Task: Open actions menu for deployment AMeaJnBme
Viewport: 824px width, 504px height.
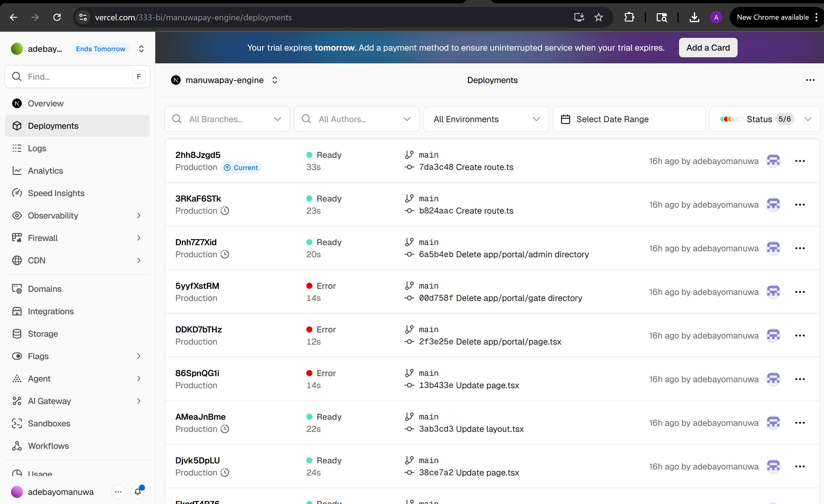Action: coord(800,423)
